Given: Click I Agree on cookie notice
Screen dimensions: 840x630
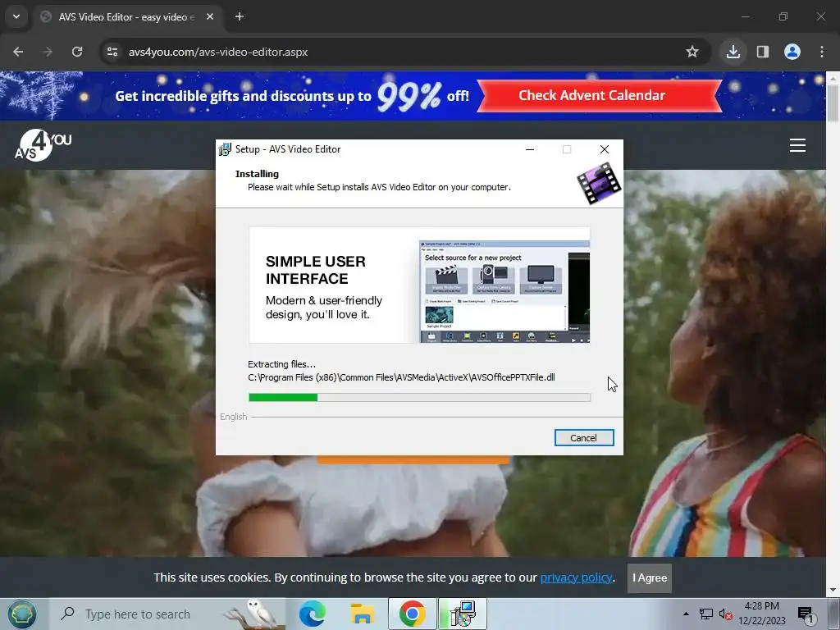Looking at the screenshot, I should [x=650, y=578].
